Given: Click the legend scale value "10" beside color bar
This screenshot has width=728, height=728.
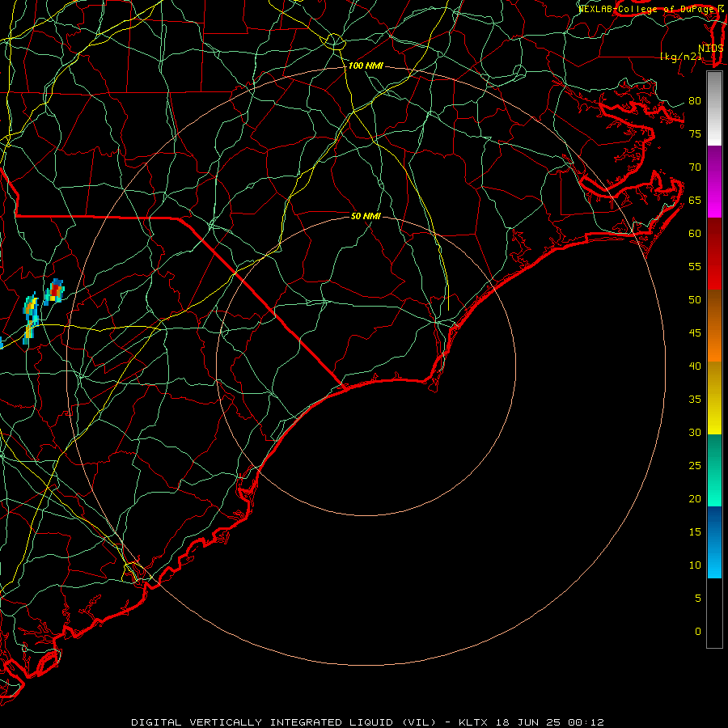Looking at the screenshot, I should [x=695, y=565].
